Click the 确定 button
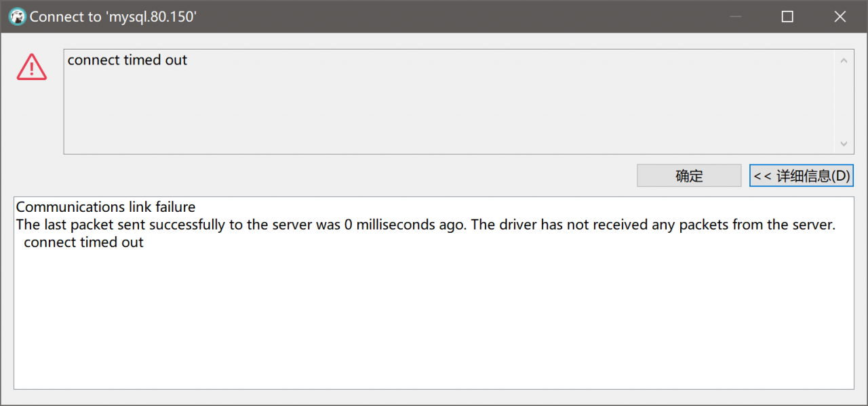The height and width of the screenshot is (406, 868). click(689, 176)
